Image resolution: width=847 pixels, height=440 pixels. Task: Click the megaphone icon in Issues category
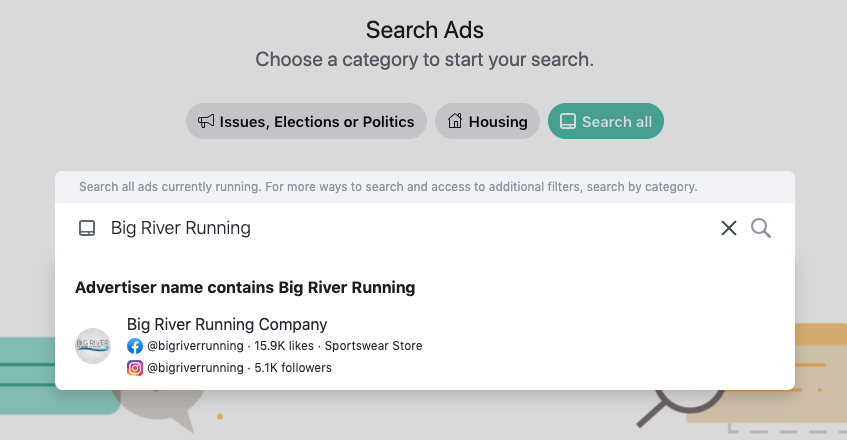[x=206, y=121]
